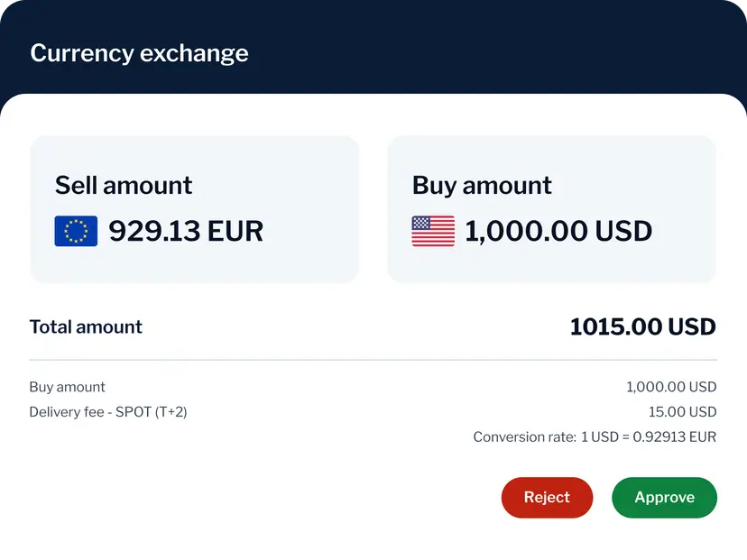Select the 15.00 USD delivery fee value
This screenshot has height=560, width=747.
coord(682,412)
